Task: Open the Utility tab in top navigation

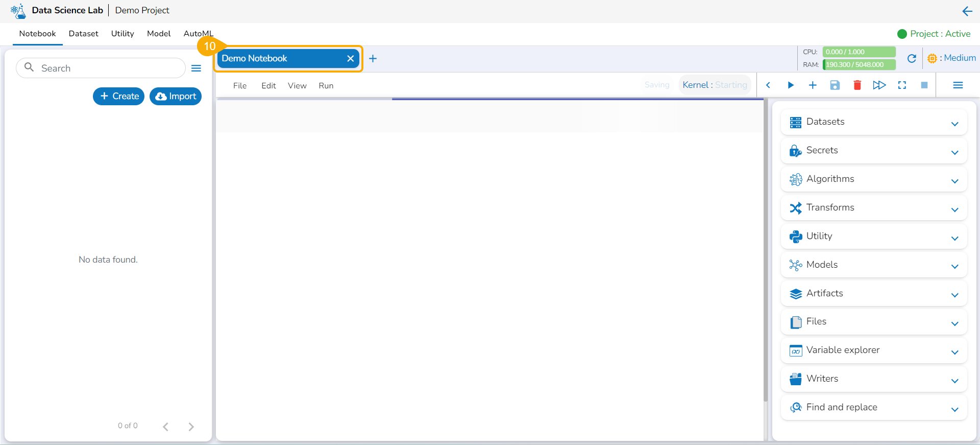Action: 122,34
